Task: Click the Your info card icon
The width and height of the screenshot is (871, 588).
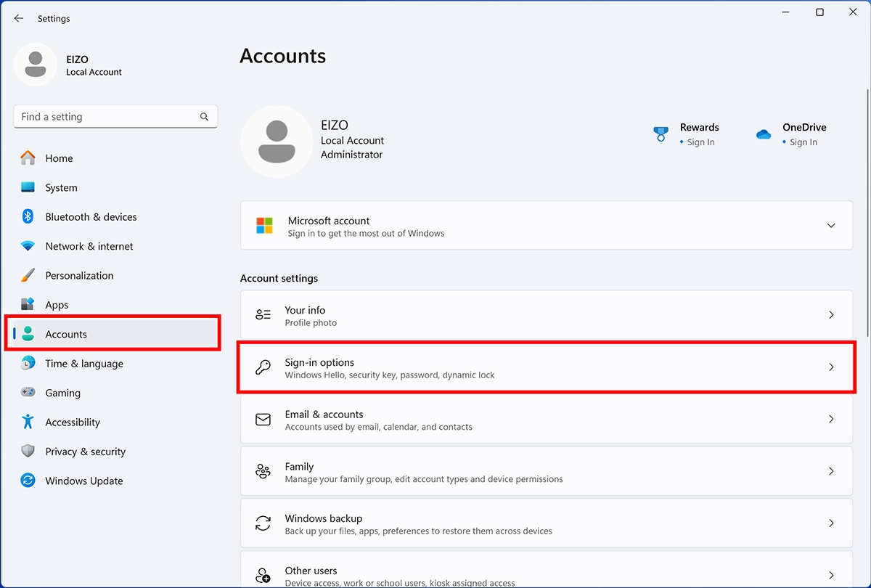Action: click(263, 315)
